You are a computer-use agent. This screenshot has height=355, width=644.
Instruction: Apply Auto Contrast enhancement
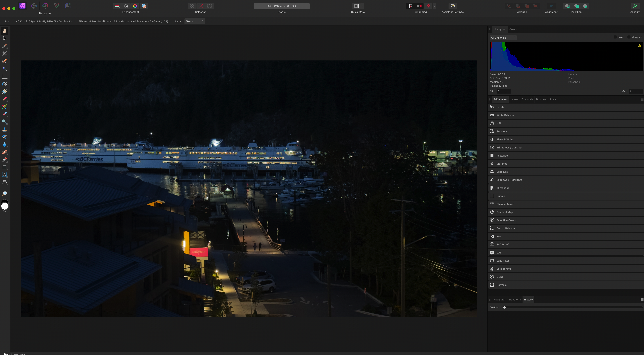pos(126,6)
